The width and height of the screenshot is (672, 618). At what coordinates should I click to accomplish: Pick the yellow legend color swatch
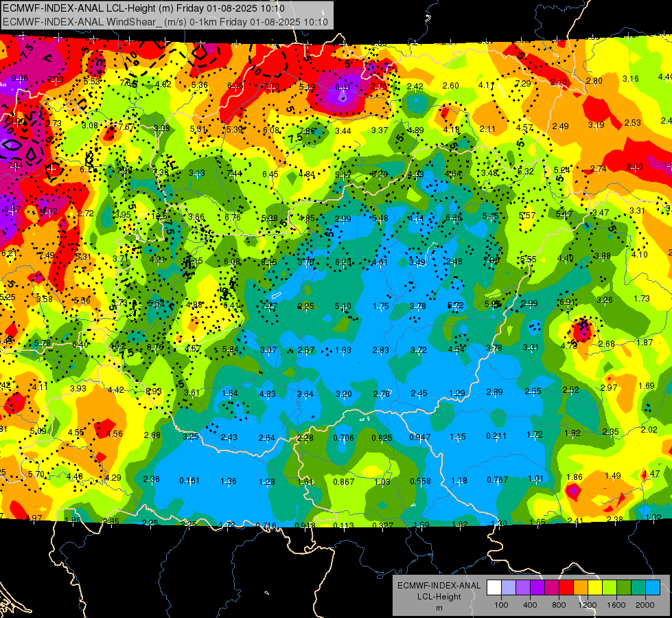click(x=595, y=587)
